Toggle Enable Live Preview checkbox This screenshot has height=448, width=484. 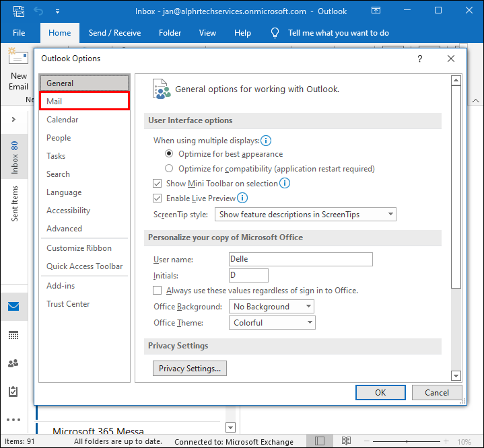[157, 198]
